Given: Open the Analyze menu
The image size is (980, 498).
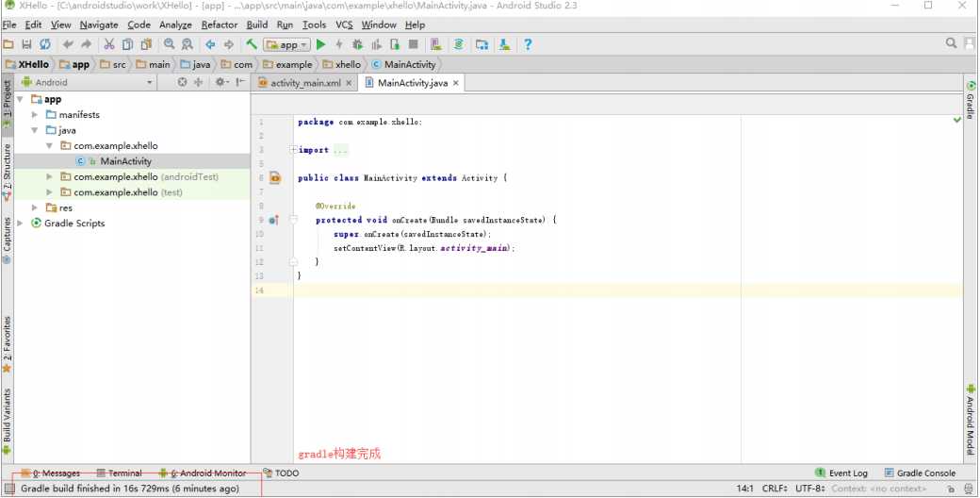Looking at the screenshot, I should (x=175, y=25).
